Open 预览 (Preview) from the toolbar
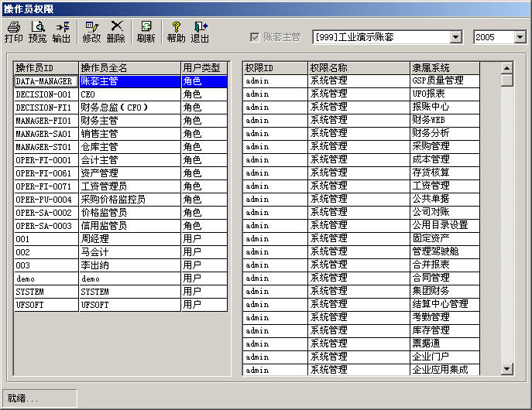The height and width of the screenshot is (410, 532). coord(37,32)
